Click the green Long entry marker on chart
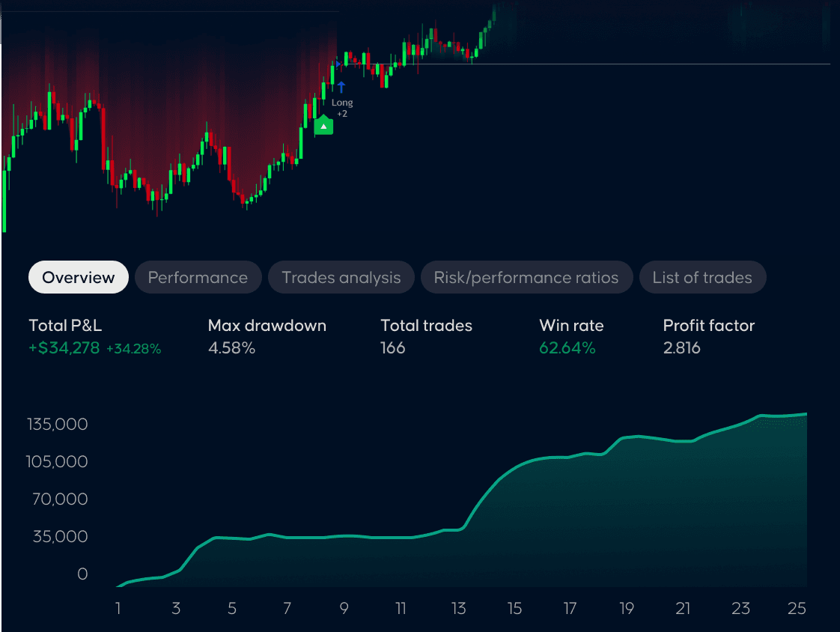 tap(323, 125)
